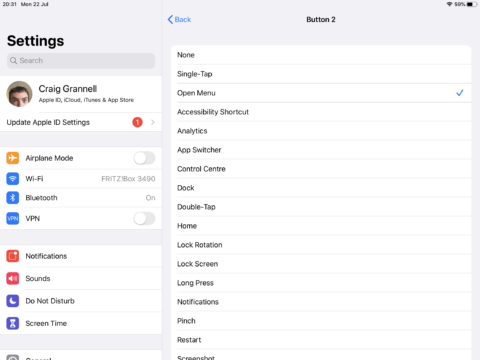Tap the clock time in status bar
480x360 pixels.
(x=10, y=4)
